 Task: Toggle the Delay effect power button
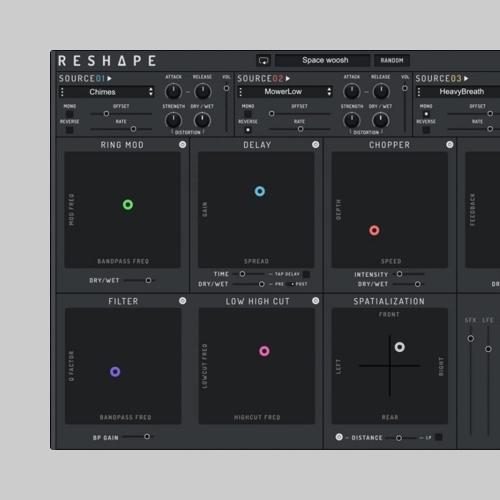(x=315, y=145)
